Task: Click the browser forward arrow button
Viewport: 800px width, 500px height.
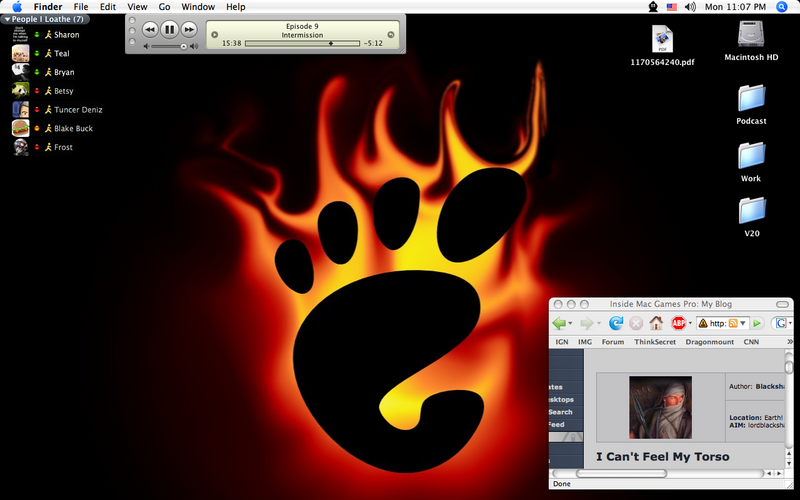Action: (587, 323)
